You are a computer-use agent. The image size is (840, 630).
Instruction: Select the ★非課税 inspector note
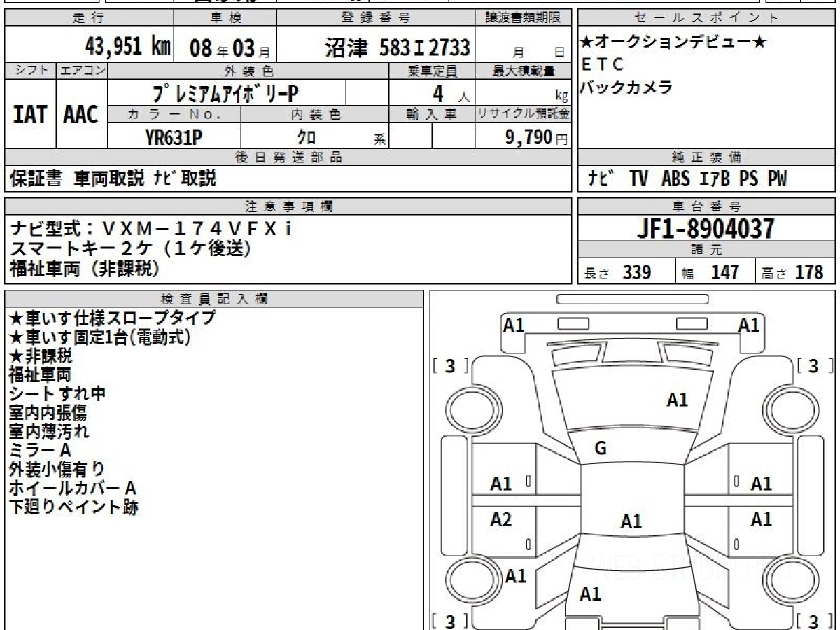[x=41, y=356]
